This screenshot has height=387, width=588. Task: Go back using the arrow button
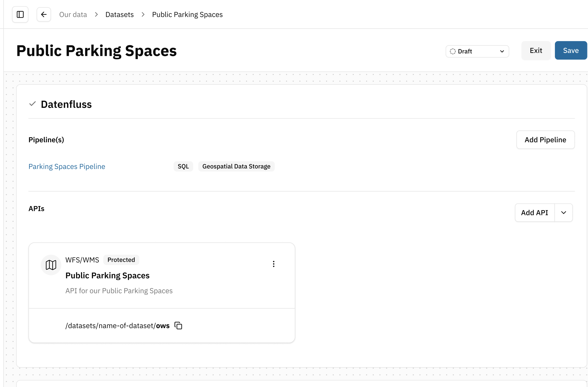point(44,15)
